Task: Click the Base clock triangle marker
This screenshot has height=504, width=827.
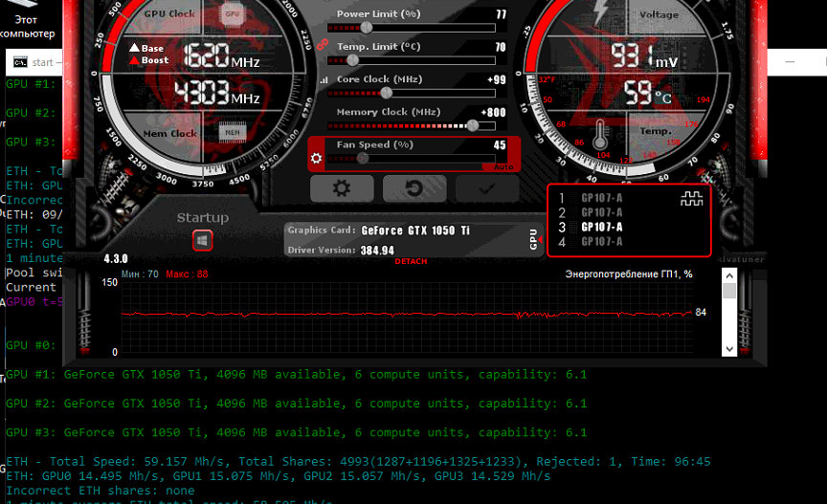Action: click(135, 48)
